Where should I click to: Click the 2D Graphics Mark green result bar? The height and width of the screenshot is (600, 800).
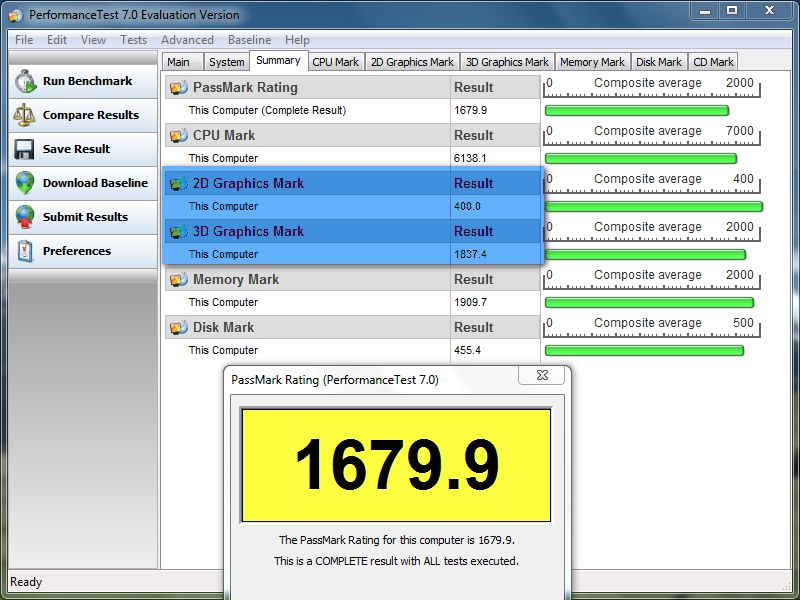click(x=654, y=207)
